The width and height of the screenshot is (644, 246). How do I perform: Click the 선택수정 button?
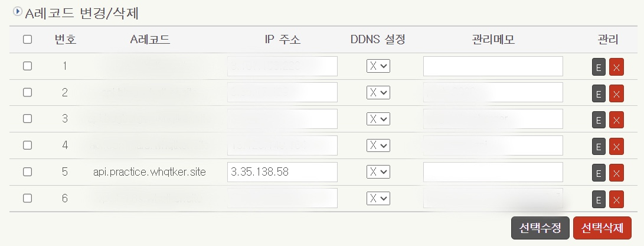[540, 228]
